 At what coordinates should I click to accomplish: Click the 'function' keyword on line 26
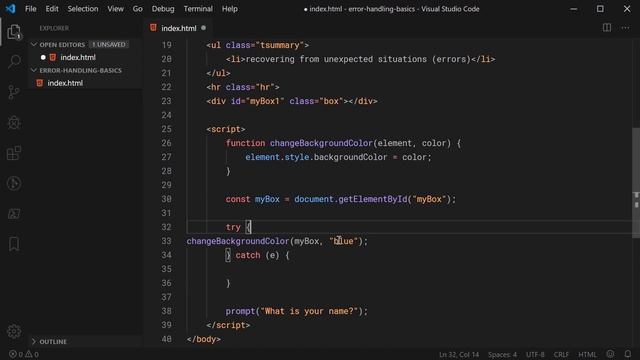pyautogui.click(x=245, y=143)
